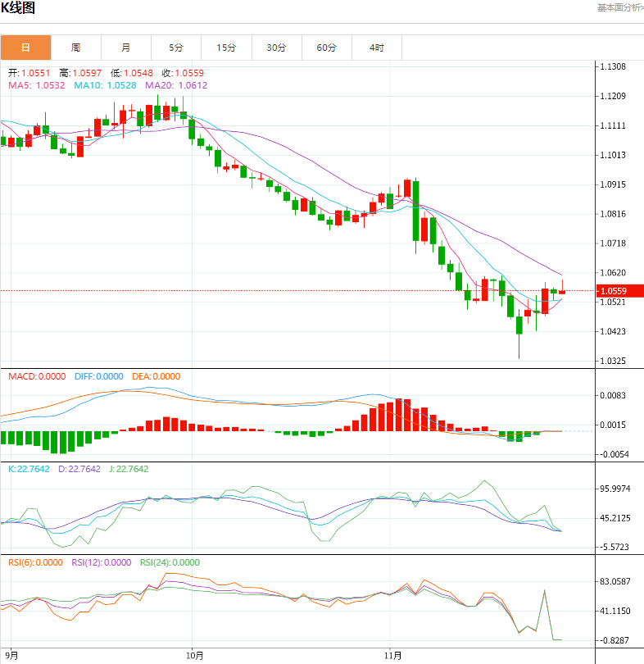
Task: Click the 45.2125 KDJ axis label
Action: coord(615,518)
